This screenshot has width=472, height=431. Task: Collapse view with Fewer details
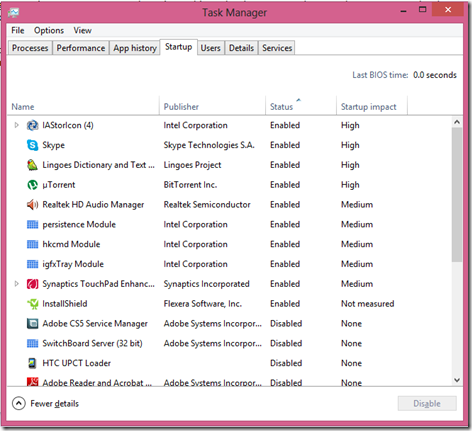click(46, 404)
